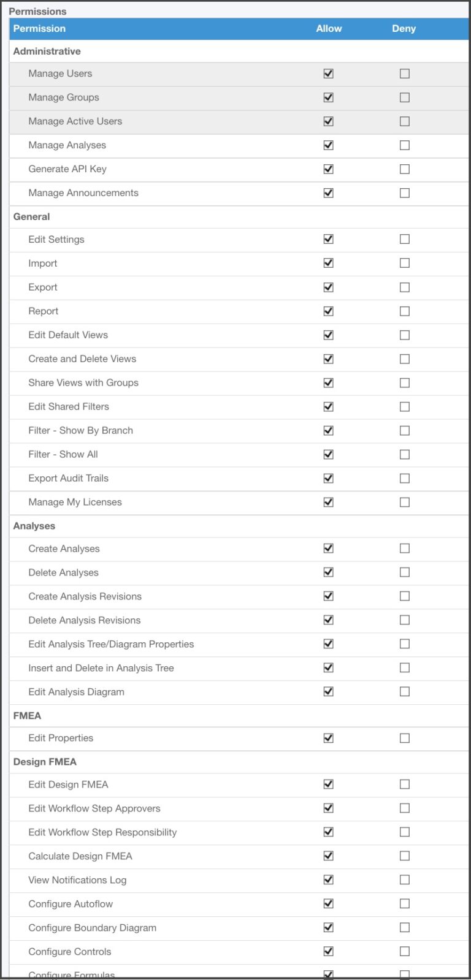The height and width of the screenshot is (980, 471).
Task: Check the Deny box for Manage Users
Action: pyautogui.click(x=404, y=73)
